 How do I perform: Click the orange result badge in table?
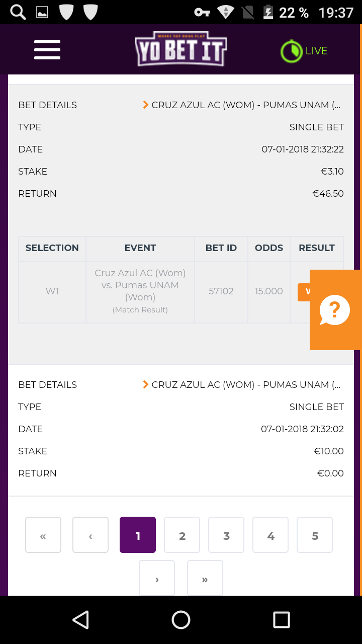tap(304, 292)
